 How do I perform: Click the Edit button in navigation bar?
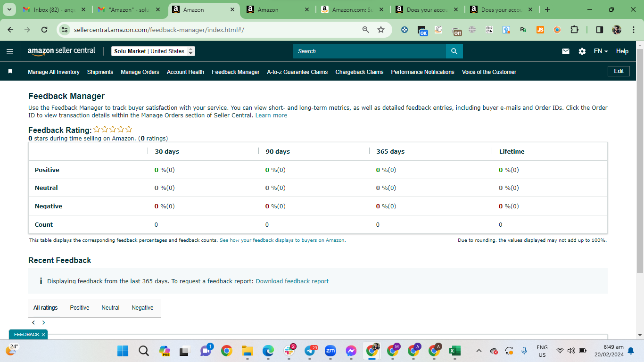tap(619, 71)
